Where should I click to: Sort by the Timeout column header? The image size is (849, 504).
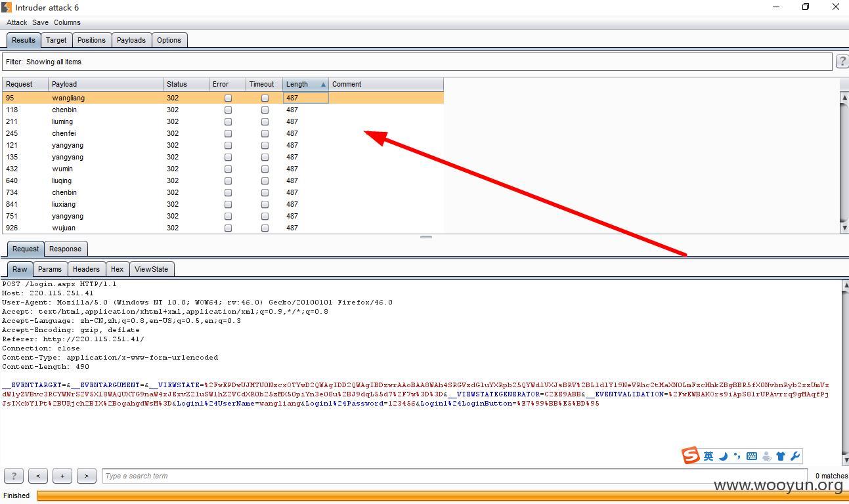264,84
